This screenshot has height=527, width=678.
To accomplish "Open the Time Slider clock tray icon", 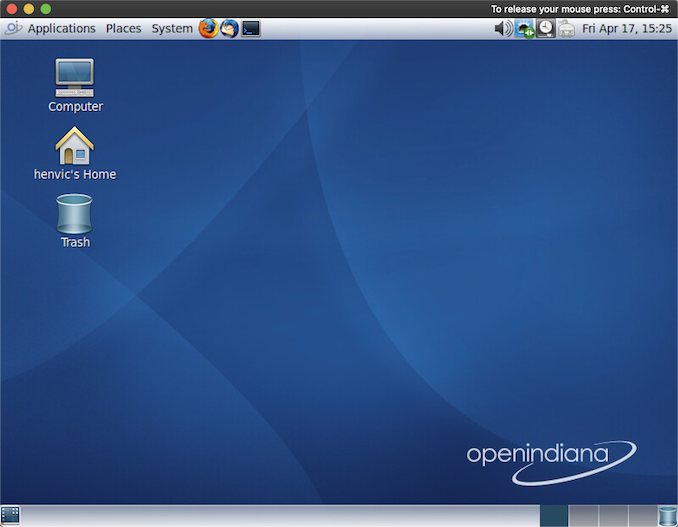I will click(546, 29).
